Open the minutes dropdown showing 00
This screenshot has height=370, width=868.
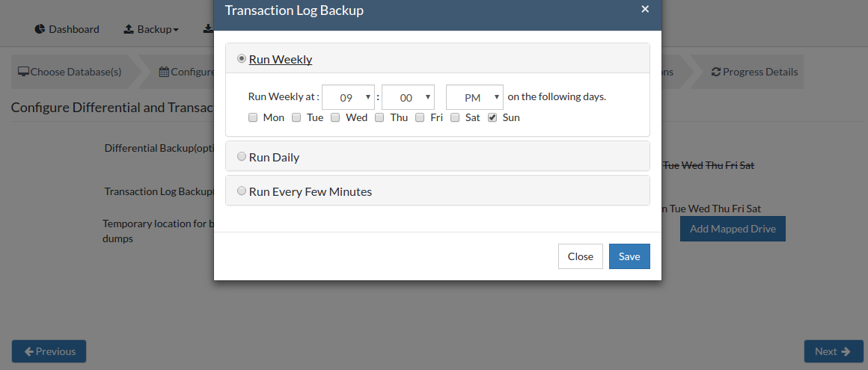coord(408,97)
